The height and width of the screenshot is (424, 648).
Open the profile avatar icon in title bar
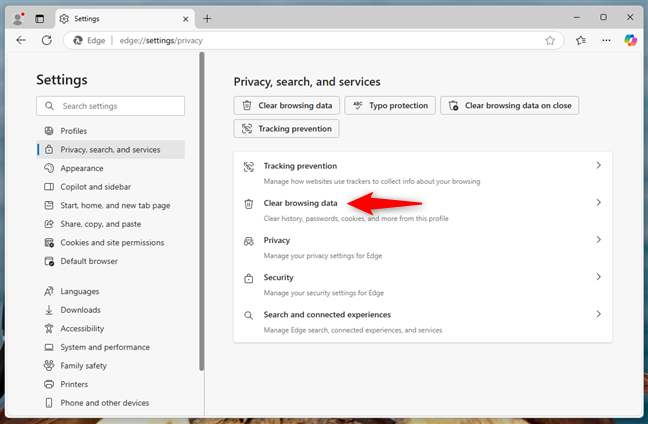pyautogui.click(x=18, y=19)
